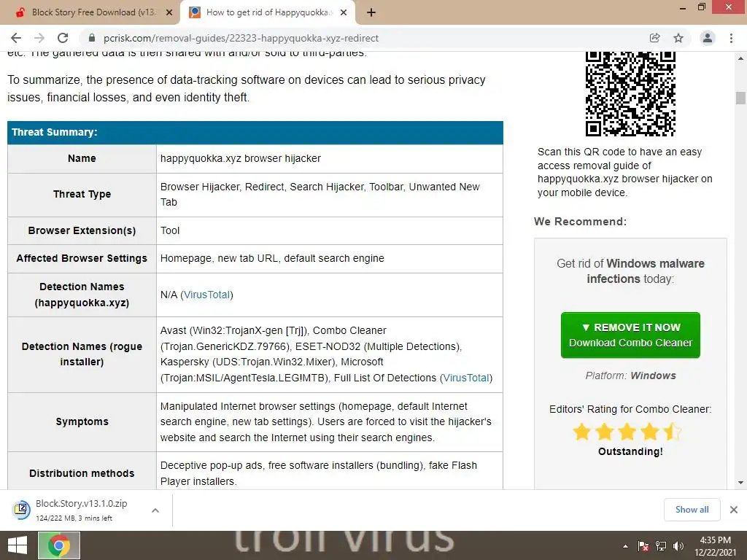The image size is (747, 560).
Task: Click taskbar clock showing 4:35 PM
Action: (715, 545)
